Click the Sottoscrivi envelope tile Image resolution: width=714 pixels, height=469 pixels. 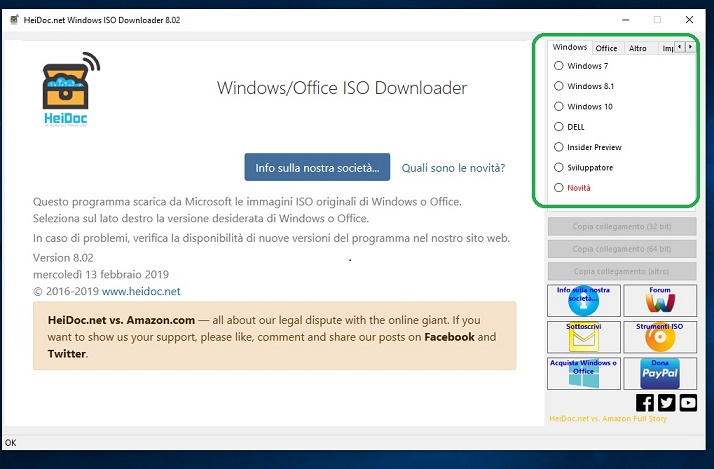(584, 337)
